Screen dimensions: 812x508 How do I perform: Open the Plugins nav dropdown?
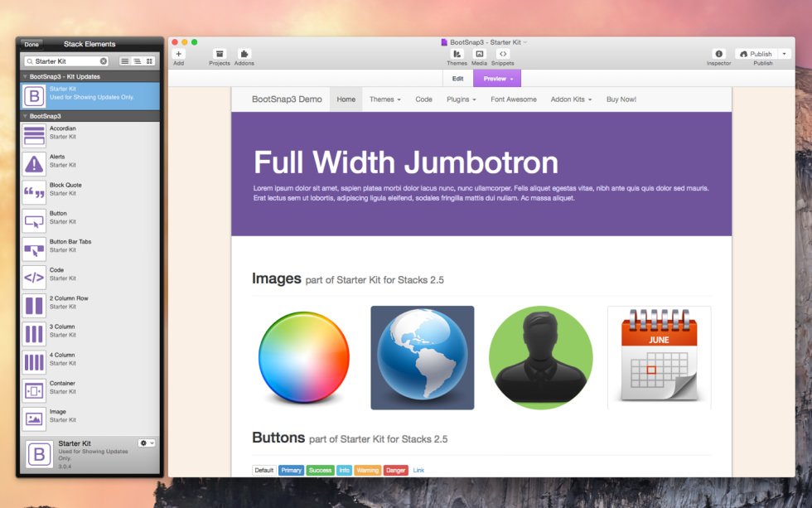pos(461,99)
